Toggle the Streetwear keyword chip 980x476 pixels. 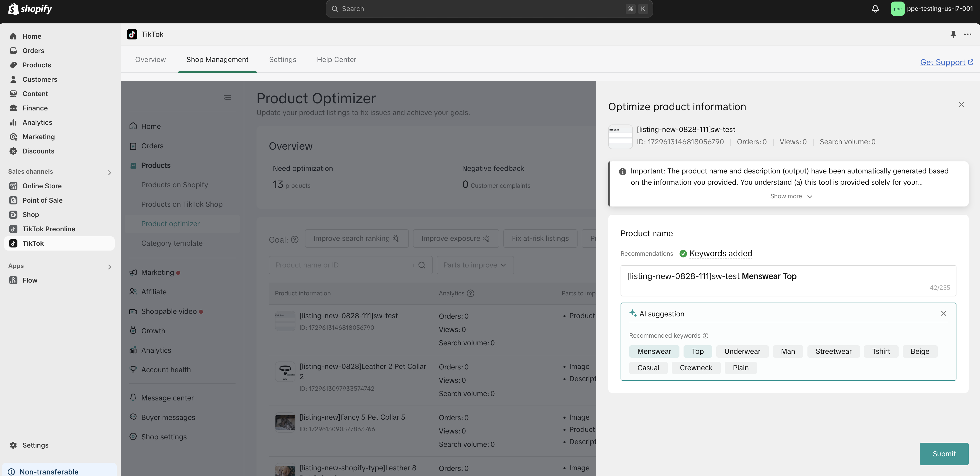pyautogui.click(x=833, y=351)
